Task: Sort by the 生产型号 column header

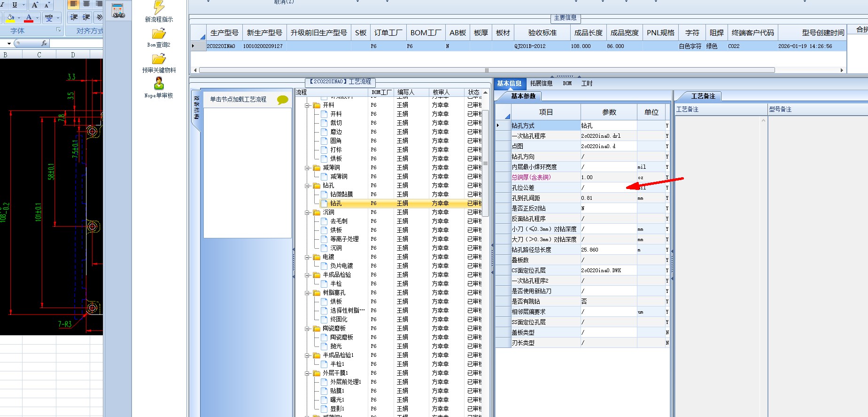Action: coord(225,32)
